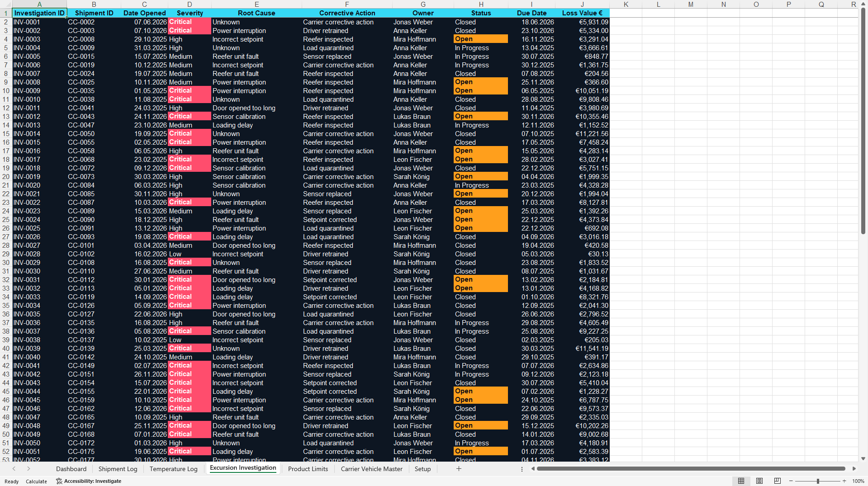Select the Excursion Investigation sheet tab
This screenshot has width=868, height=486.
[x=243, y=468]
